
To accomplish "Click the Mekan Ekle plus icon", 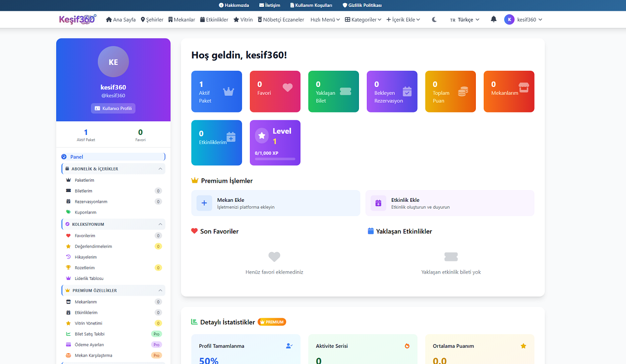I will 204,203.
